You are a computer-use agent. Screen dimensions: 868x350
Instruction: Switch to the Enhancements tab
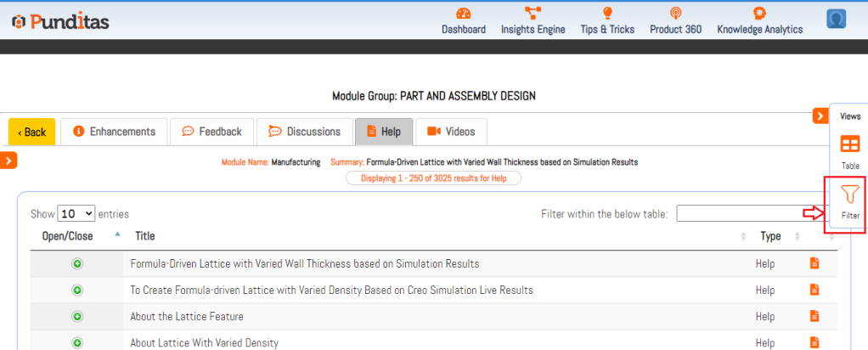tap(114, 132)
